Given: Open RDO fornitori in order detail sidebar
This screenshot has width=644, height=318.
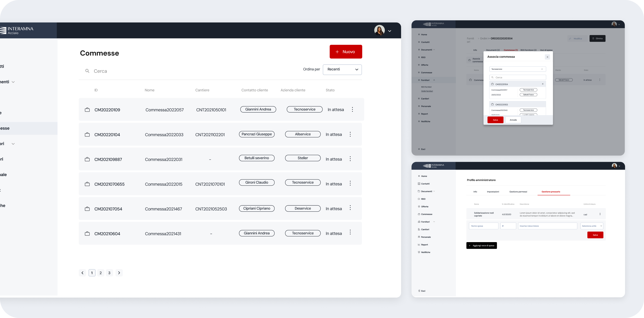Looking at the screenshot, I should (426, 87).
